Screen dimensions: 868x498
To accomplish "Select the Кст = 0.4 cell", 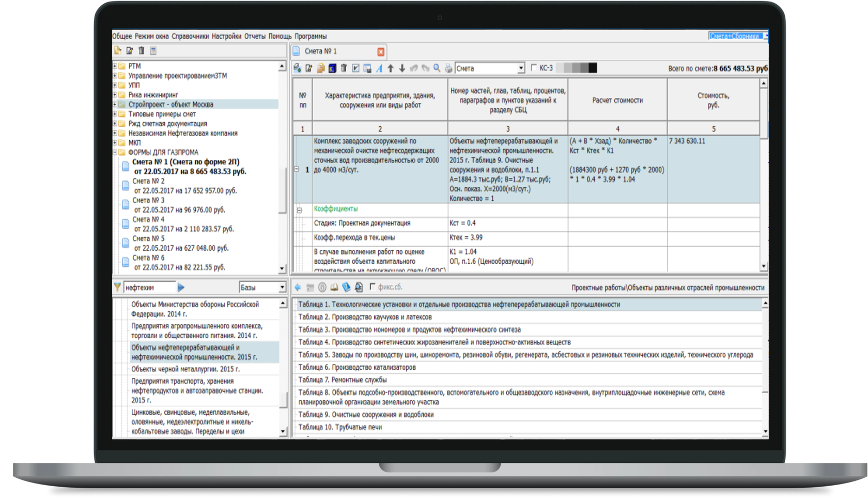I will point(507,223).
